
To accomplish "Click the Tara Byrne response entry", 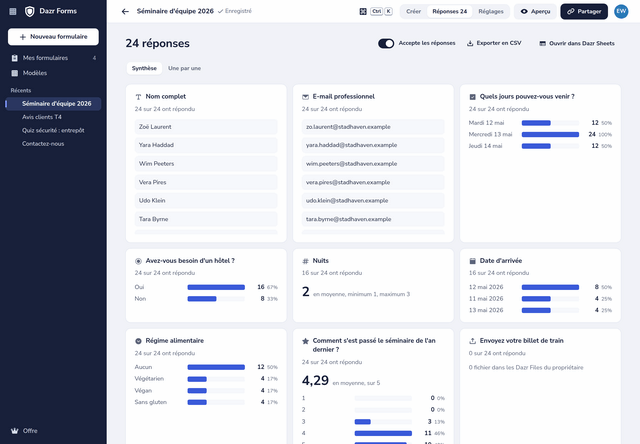I will [206, 219].
